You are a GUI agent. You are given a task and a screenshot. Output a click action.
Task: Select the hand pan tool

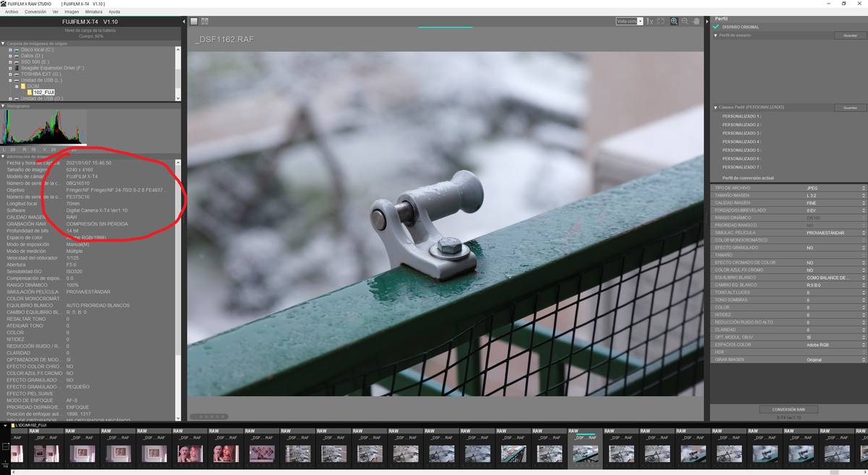pos(695,22)
